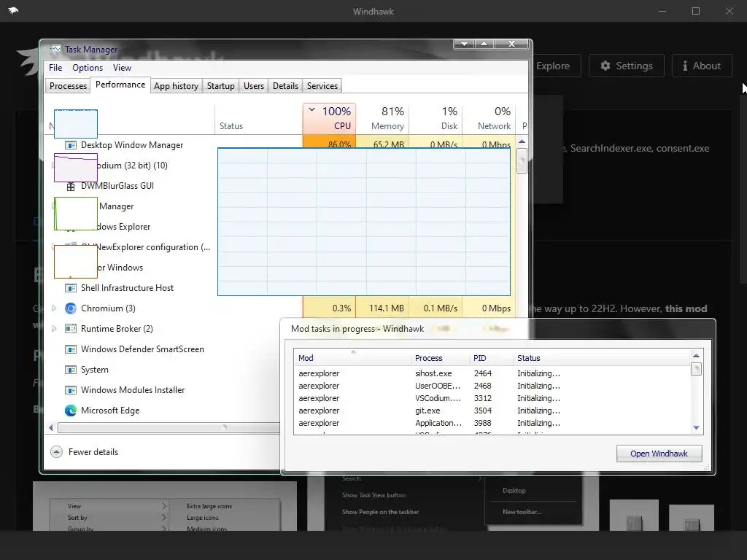Image resolution: width=747 pixels, height=560 pixels.
Task: Click the System process icon
Action: (x=71, y=370)
